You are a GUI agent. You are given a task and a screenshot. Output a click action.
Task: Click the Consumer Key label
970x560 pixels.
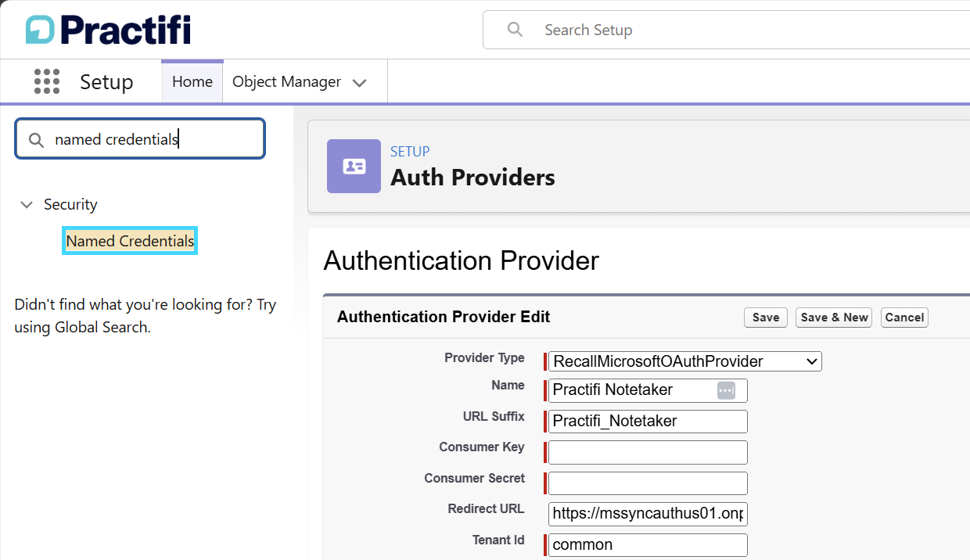[x=482, y=447]
